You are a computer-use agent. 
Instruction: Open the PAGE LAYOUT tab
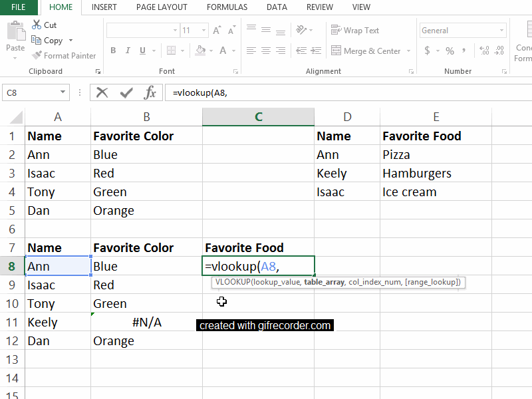click(162, 7)
